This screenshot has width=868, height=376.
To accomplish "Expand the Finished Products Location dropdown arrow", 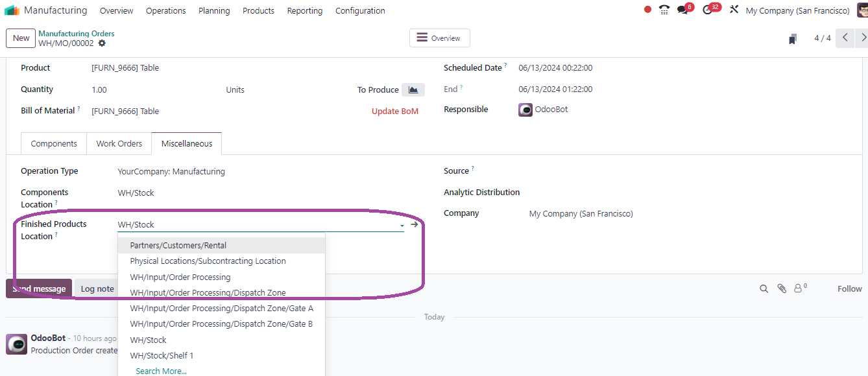I will 402,225.
